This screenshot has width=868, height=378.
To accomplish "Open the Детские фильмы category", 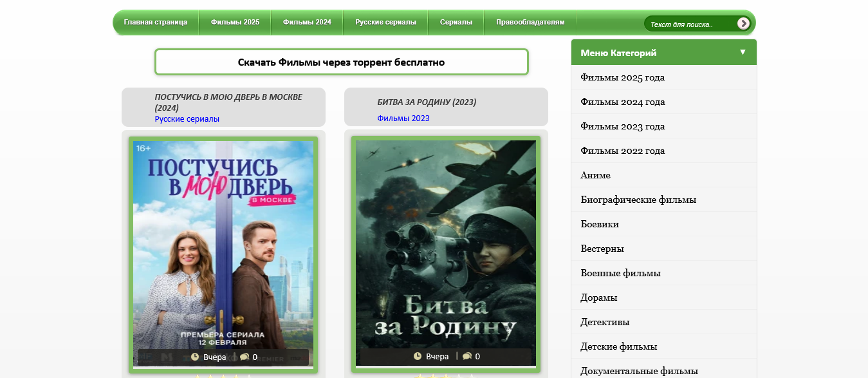I will [664, 346].
